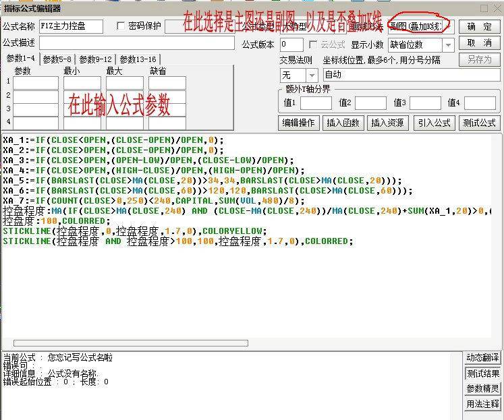
Task: Switch to the 参数9-12 tab
Action: point(95,59)
